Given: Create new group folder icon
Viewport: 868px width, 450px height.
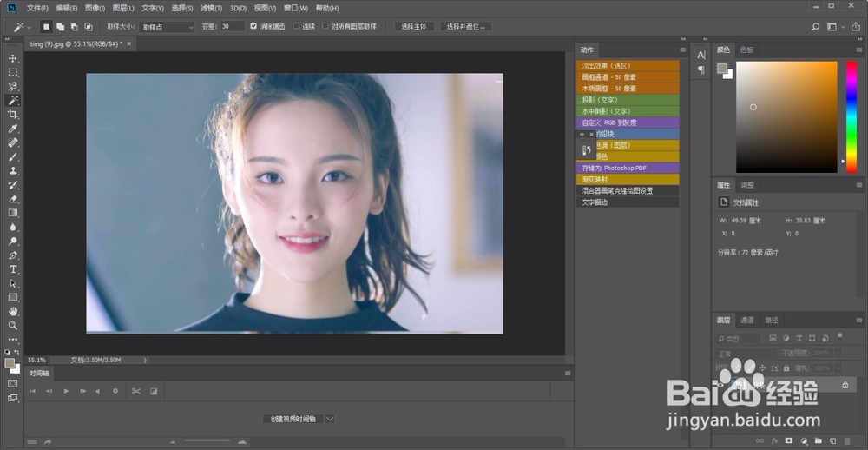Looking at the screenshot, I should (819, 441).
